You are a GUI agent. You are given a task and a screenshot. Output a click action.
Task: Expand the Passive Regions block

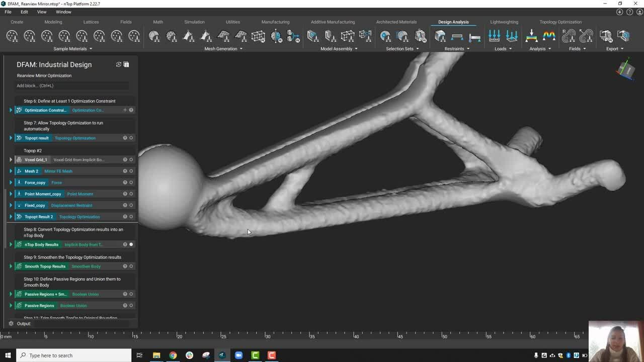(11, 306)
